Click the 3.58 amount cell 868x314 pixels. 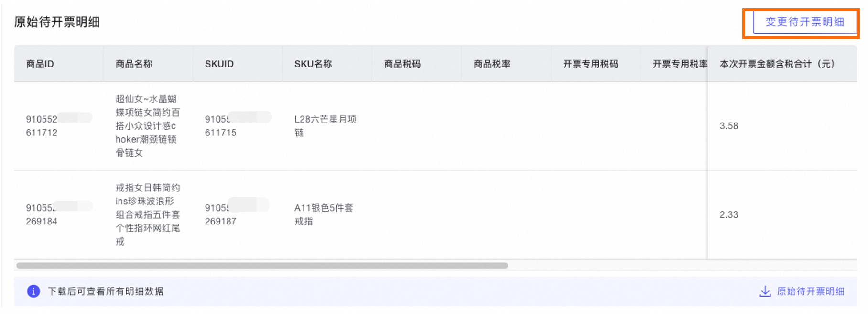(729, 126)
